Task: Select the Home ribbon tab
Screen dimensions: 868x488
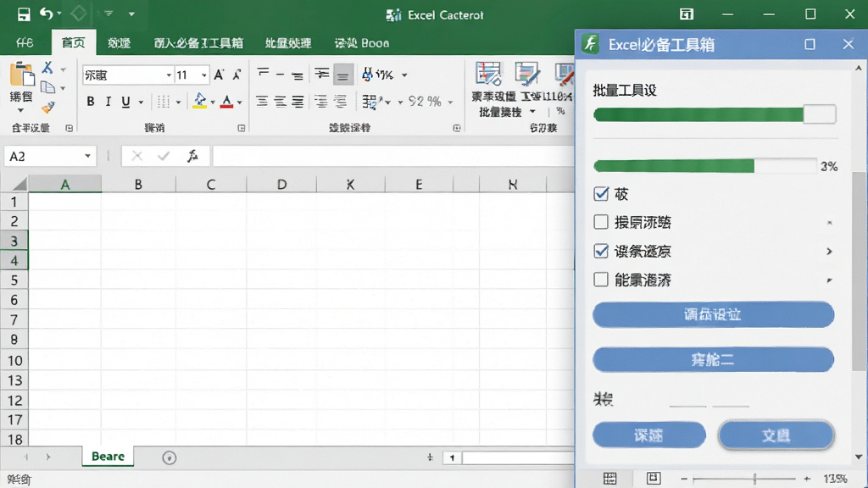Action: 74,42
